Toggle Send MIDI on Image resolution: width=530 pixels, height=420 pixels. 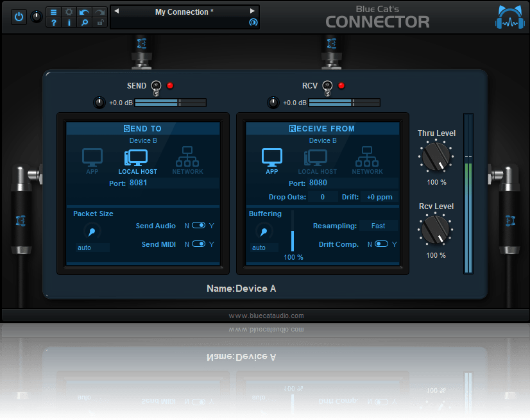tap(200, 244)
